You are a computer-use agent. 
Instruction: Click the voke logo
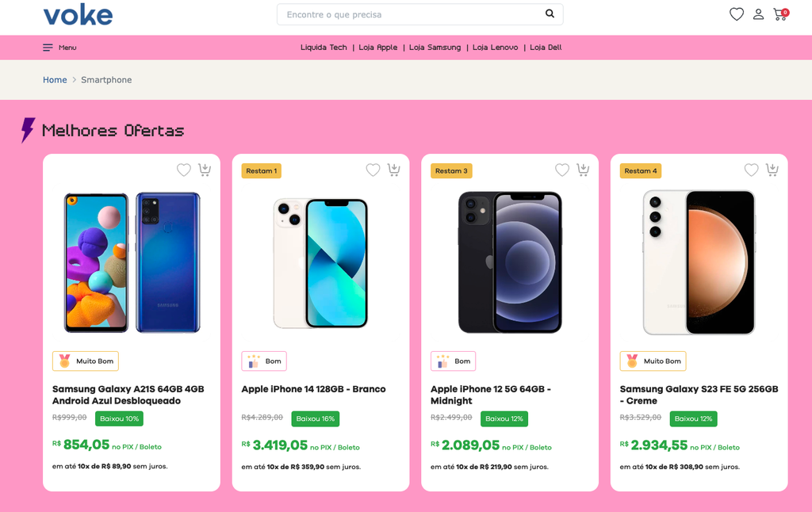click(x=78, y=14)
